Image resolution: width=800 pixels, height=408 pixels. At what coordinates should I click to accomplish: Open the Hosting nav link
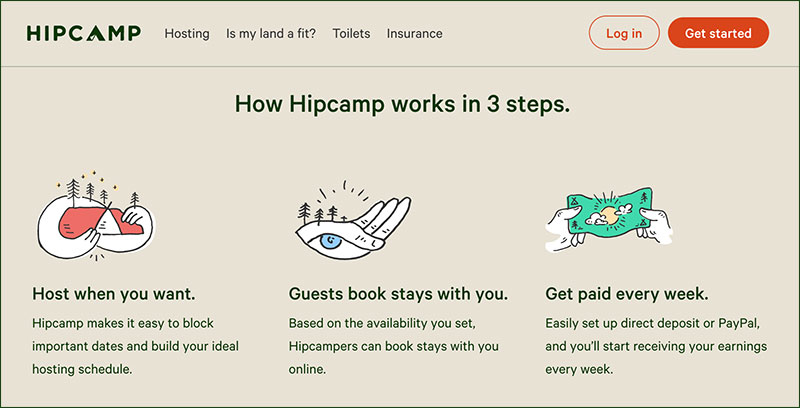point(187,34)
